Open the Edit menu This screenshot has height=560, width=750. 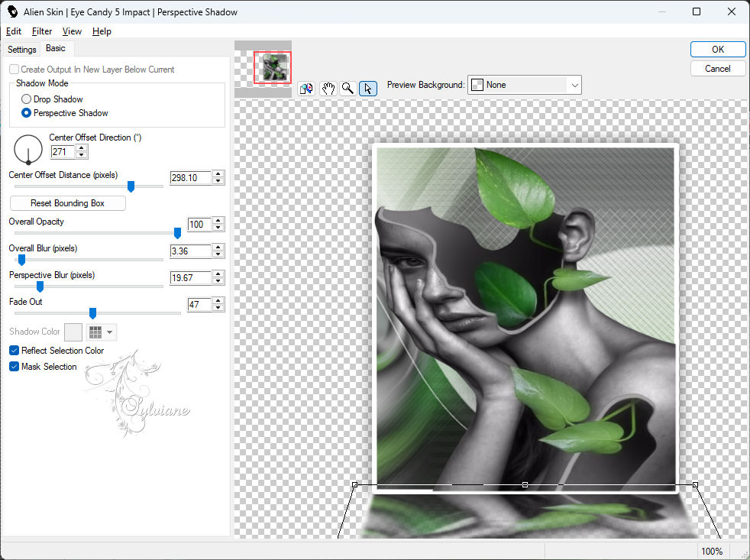14,31
